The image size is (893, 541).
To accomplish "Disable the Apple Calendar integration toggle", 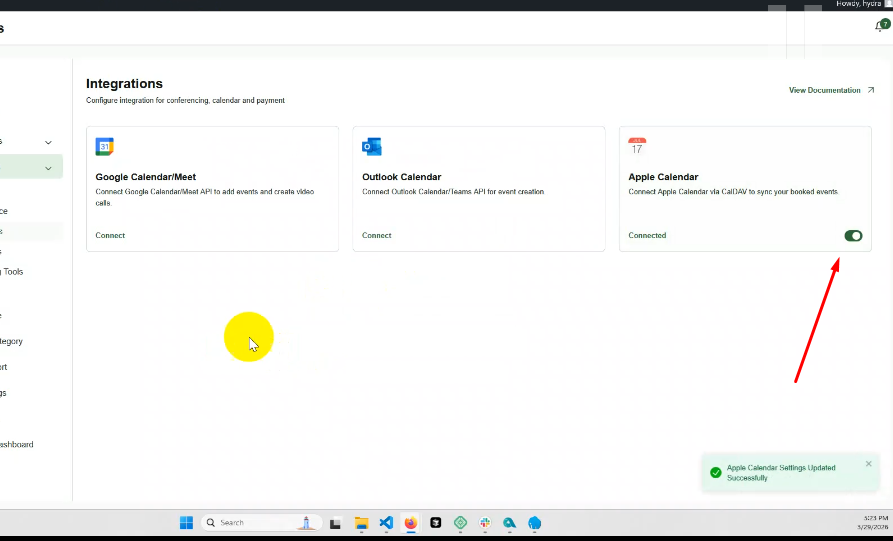I will pyautogui.click(x=853, y=236).
